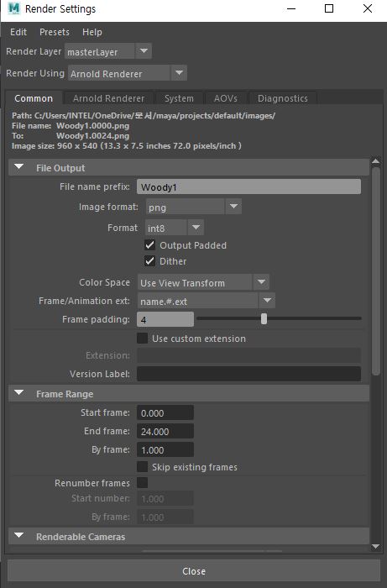
Task: Close the Render Settings window with X
Action: coord(368,8)
